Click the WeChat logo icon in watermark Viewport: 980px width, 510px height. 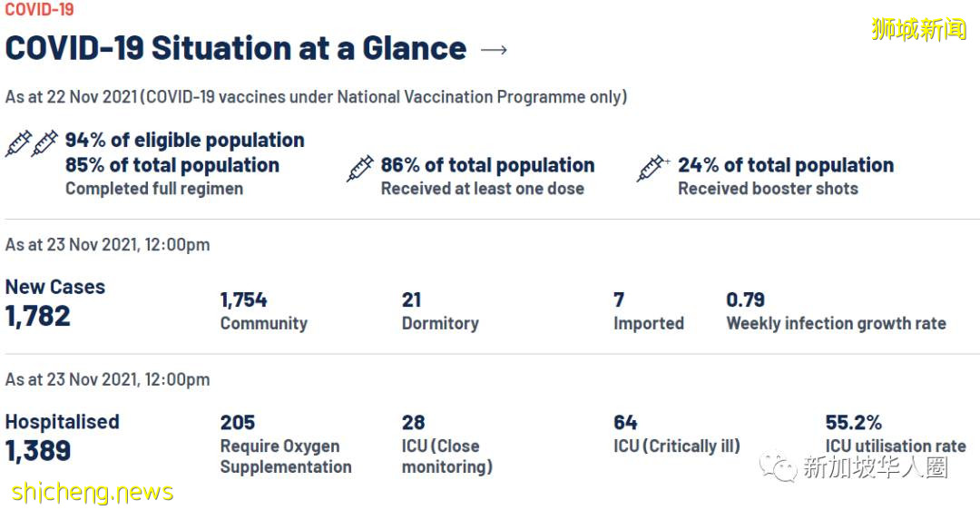[x=778, y=467]
